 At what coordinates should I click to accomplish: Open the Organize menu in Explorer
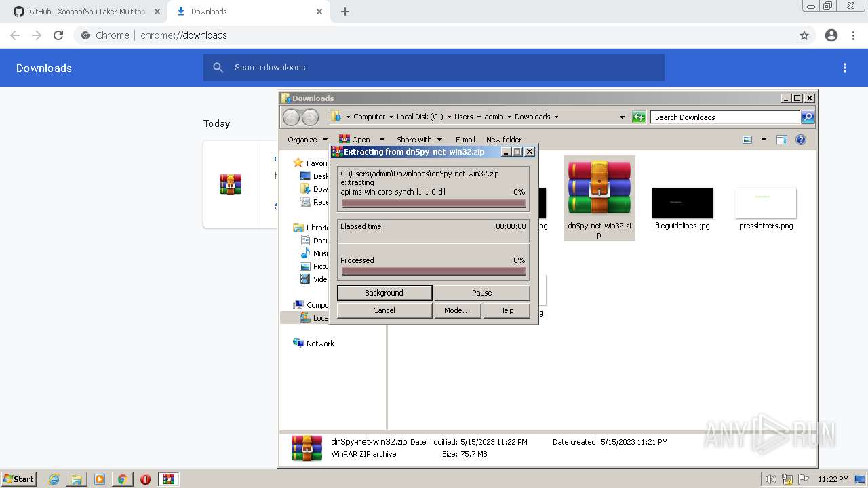coord(307,140)
